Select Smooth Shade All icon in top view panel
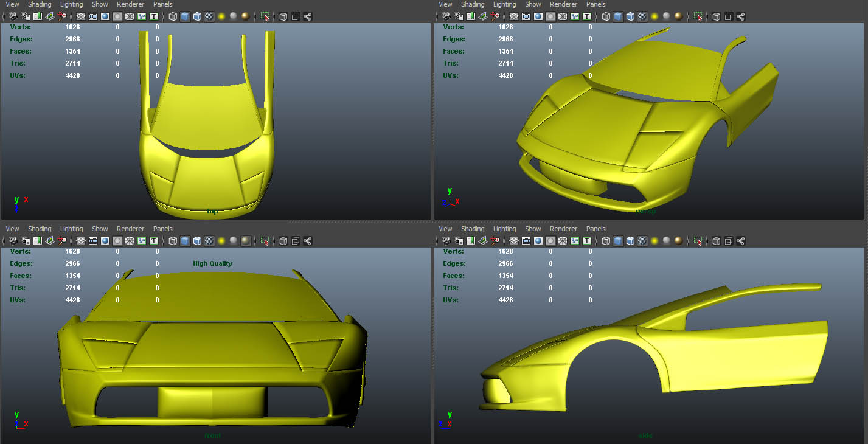868x444 pixels. [185, 16]
